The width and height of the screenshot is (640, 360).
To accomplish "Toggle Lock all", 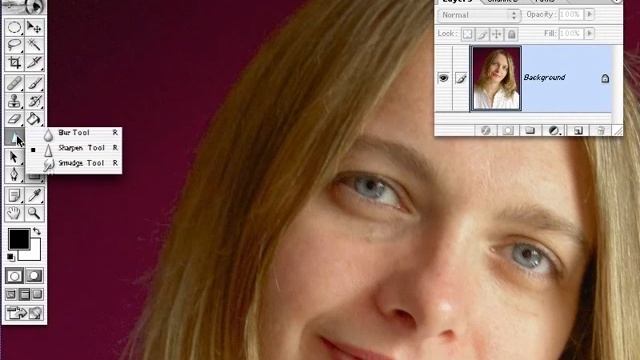I will (511, 34).
